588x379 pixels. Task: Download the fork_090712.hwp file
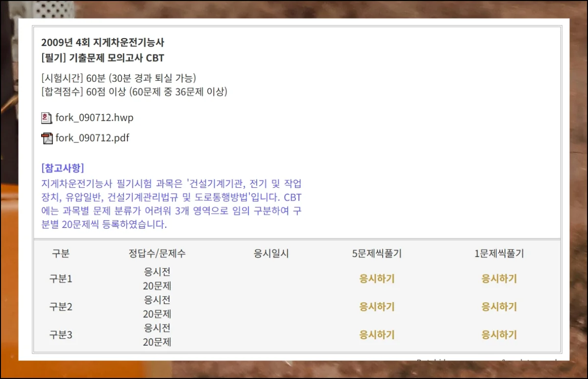click(x=94, y=118)
